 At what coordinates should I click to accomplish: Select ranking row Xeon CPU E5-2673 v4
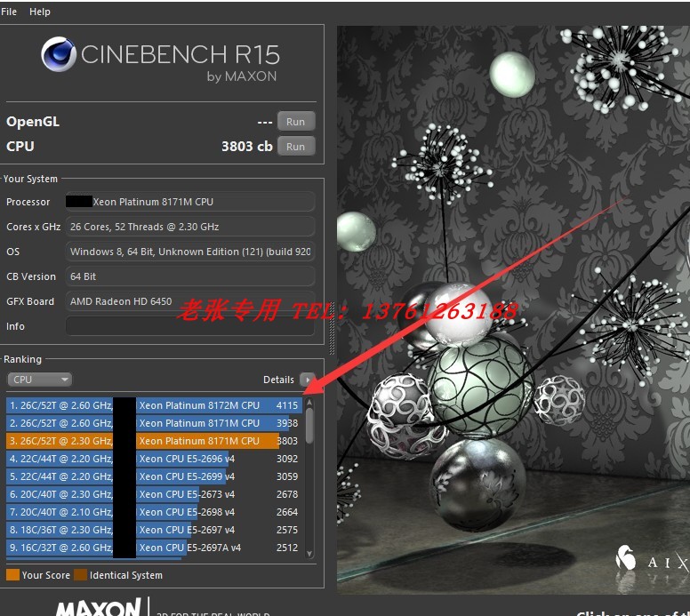pos(154,494)
